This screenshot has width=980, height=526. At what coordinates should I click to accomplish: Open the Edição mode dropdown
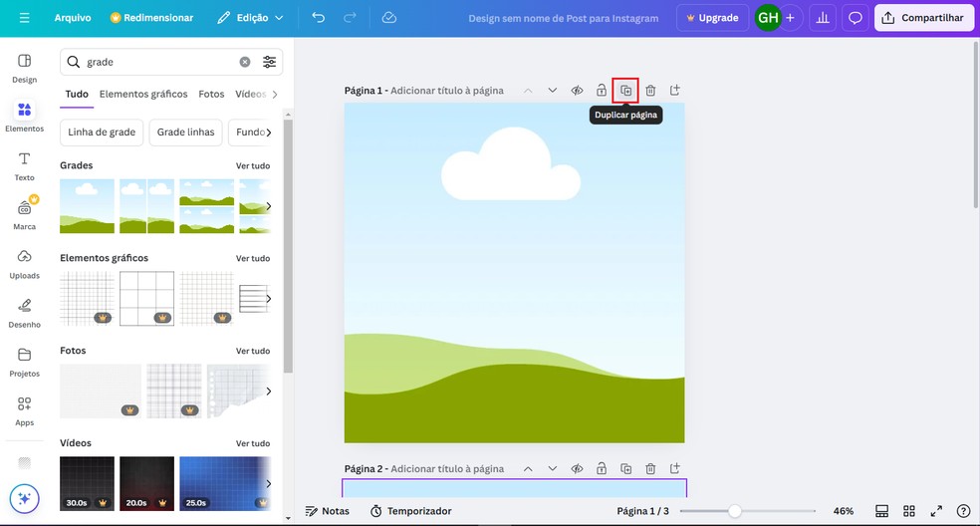pos(250,18)
